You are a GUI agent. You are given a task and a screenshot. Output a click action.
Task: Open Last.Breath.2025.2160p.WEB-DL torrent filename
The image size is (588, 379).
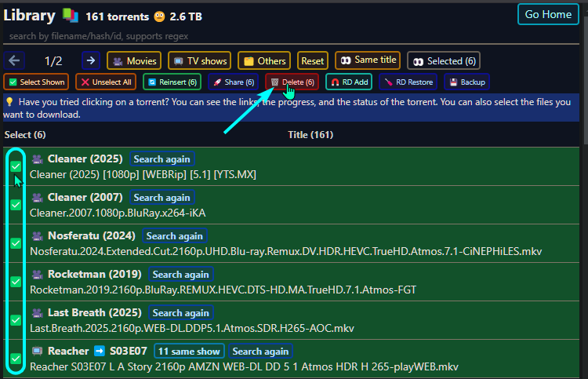click(192, 328)
